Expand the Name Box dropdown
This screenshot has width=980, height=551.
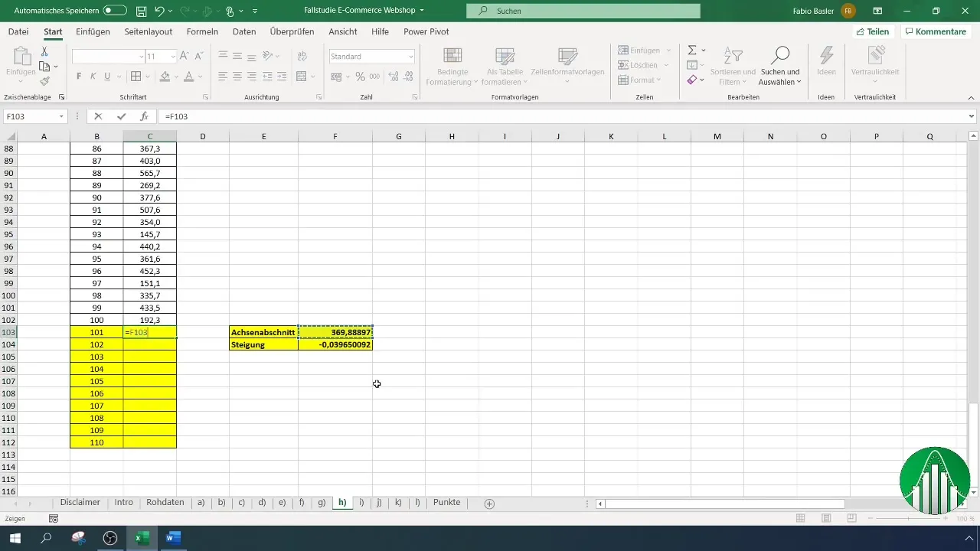click(x=62, y=116)
